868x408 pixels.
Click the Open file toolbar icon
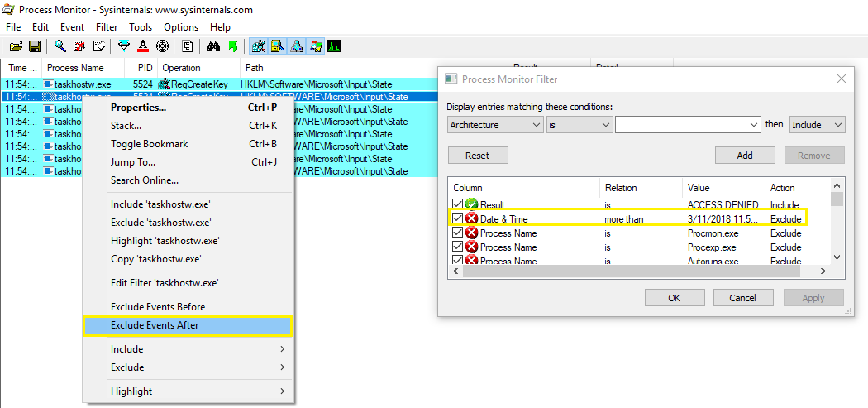click(x=17, y=46)
